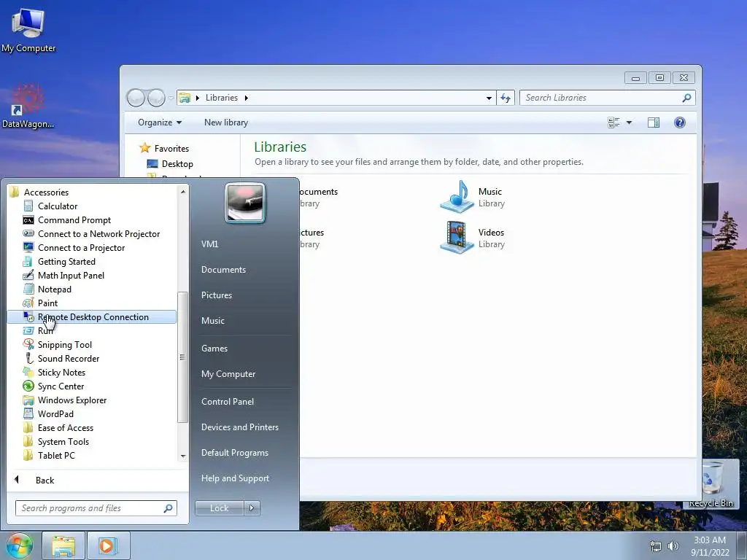Image resolution: width=747 pixels, height=560 pixels.
Task: Open Windows Media Player taskbar icon
Action: pyautogui.click(x=108, y=545)
